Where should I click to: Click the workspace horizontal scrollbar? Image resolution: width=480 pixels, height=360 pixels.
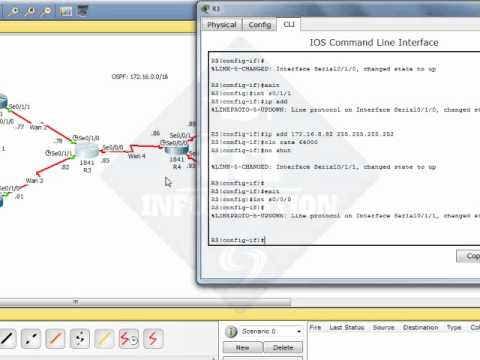click(145, 302)
